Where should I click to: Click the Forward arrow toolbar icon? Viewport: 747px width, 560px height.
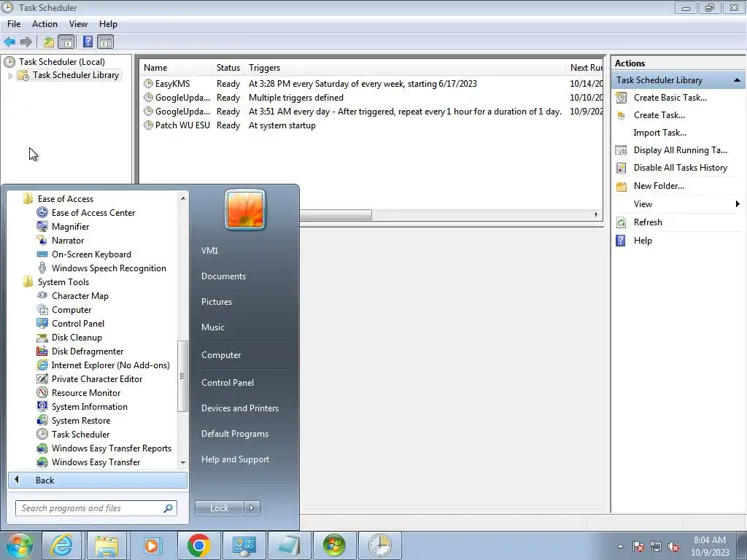(26, 42)
